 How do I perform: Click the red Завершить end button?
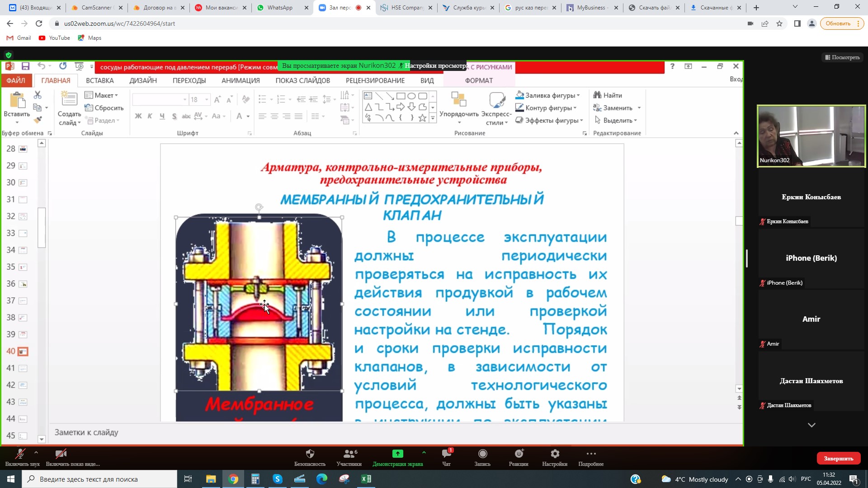tap(838, 458)
